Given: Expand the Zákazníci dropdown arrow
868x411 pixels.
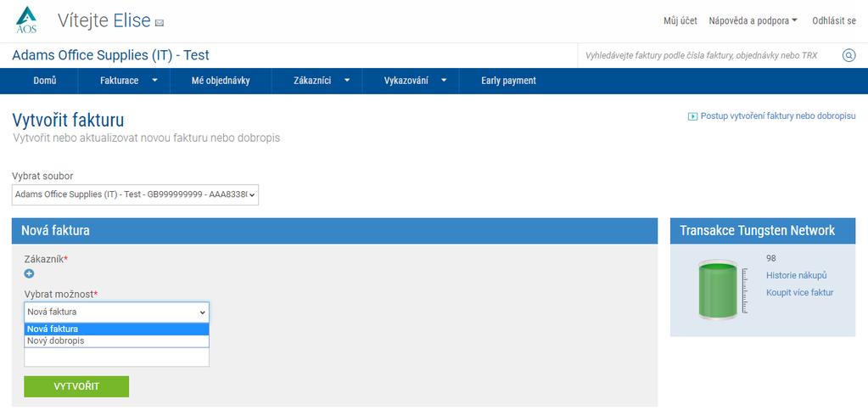Looking at the screenshot, I should pos(347,81).
